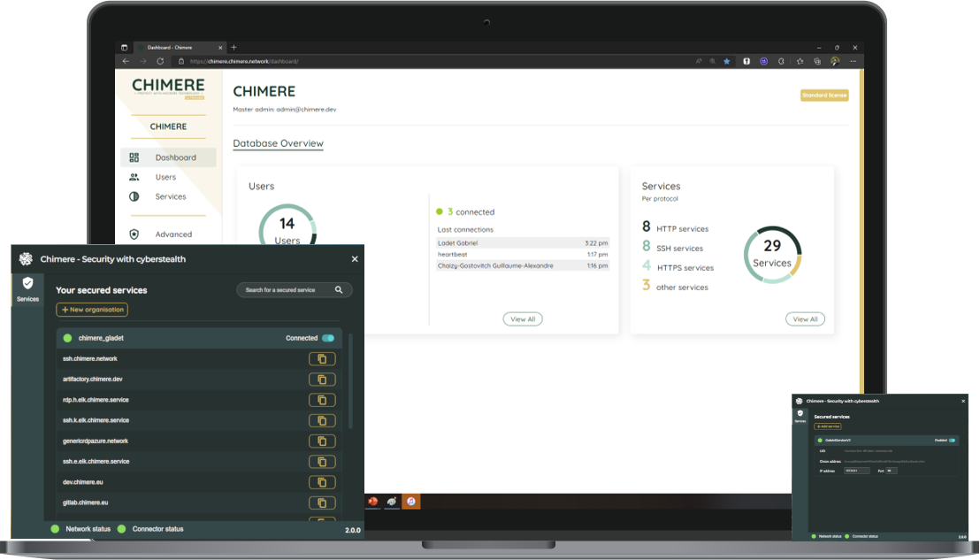Click Network status in the large Chimere window
Screen dimensions: 980x560
pyautogui.click(x=88, y=529)
